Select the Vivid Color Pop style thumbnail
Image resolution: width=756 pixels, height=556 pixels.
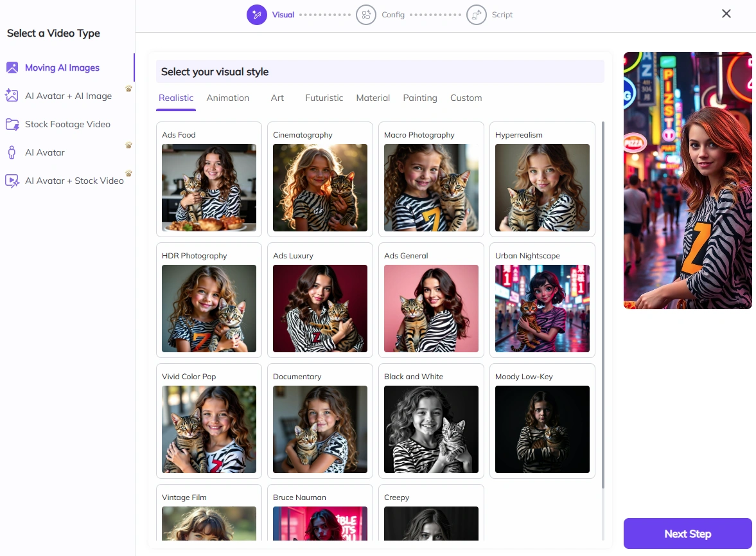click(x=209, y=429)
